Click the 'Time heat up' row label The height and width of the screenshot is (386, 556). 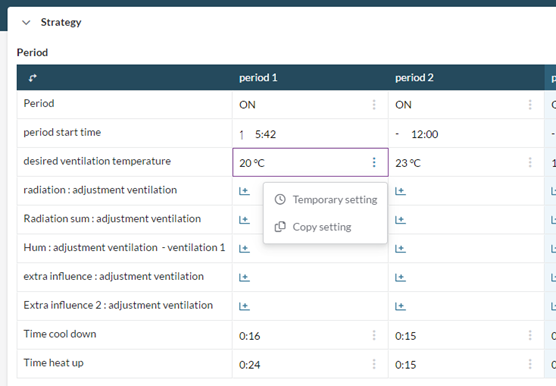coord(53,363)
